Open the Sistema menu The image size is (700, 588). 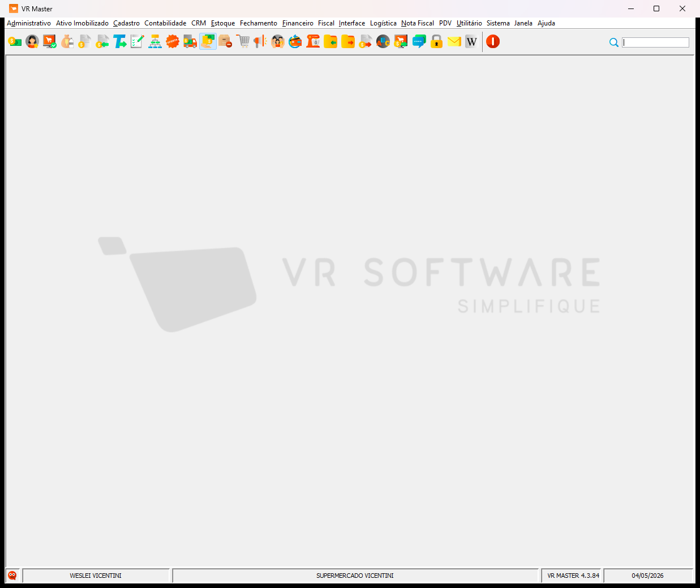[498, 23]
